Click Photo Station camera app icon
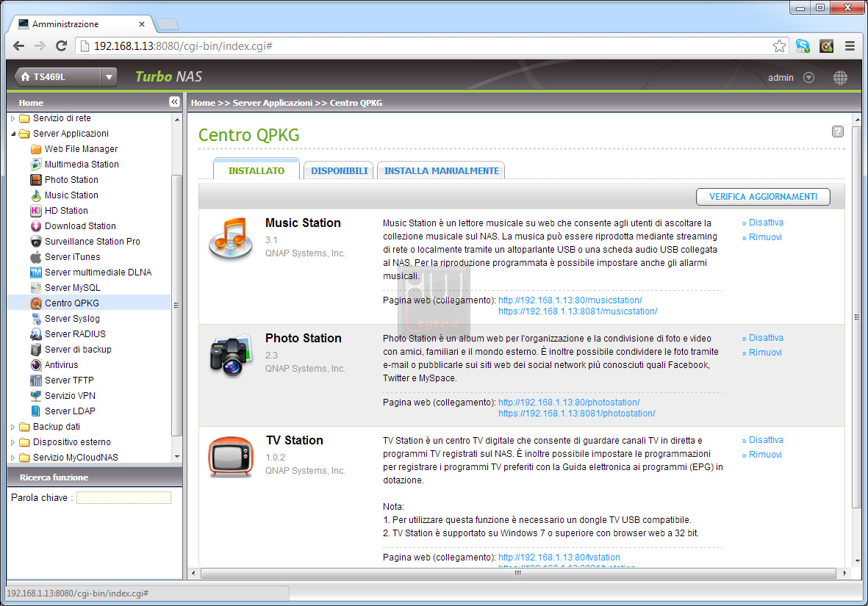The width and height of the screenshot is (868, 606). click(231, 356)
